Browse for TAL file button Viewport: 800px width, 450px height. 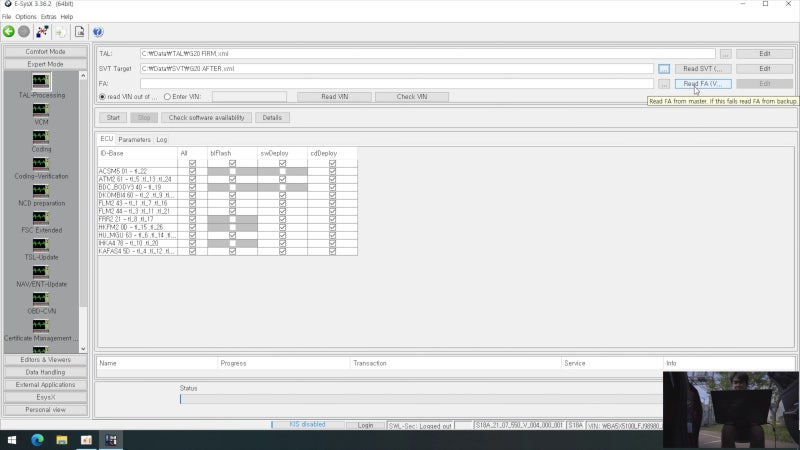[726, 54]
